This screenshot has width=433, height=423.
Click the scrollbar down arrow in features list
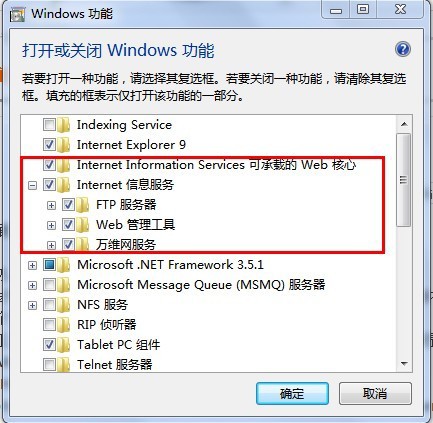[x=404, y=364]
